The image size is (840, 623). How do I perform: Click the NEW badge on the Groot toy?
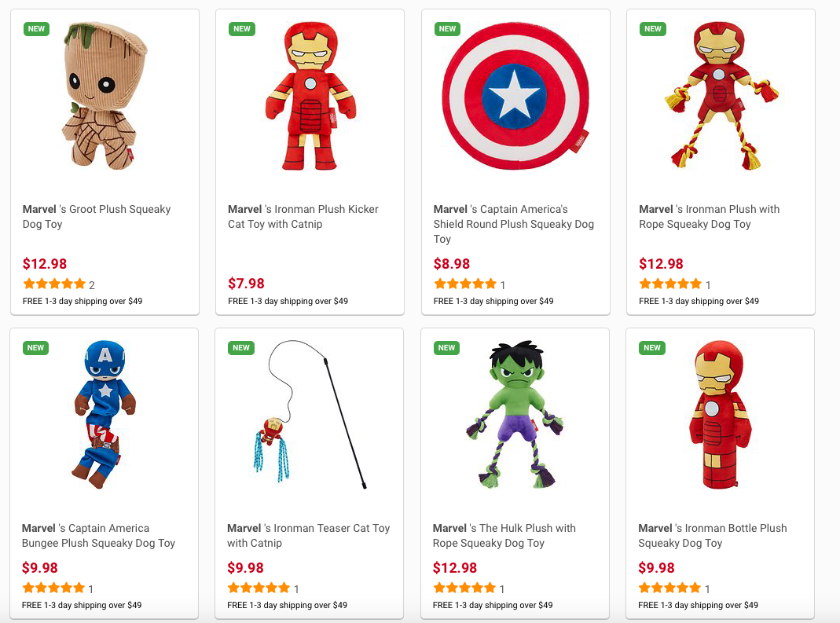36,29
